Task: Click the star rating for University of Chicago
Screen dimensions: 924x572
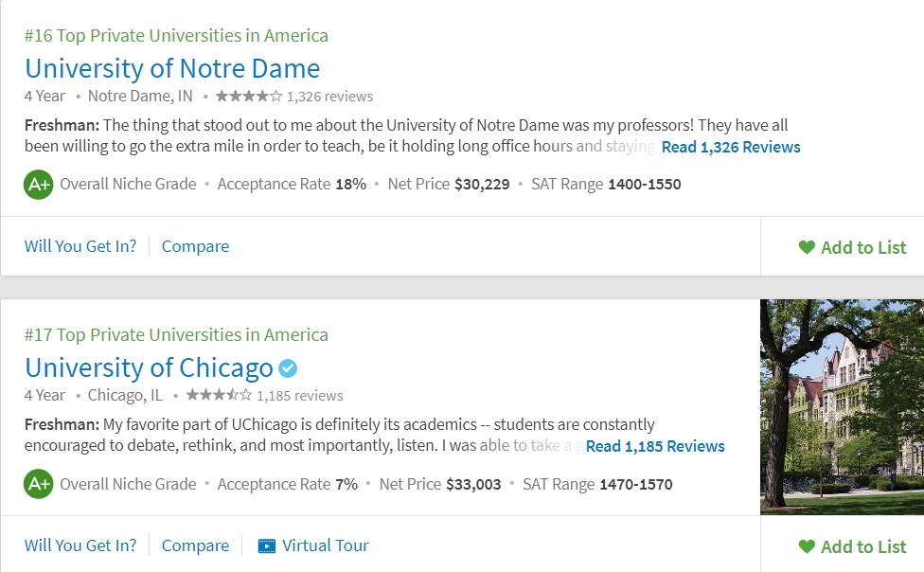Action: pyautogui.click(x=219, y=395)
